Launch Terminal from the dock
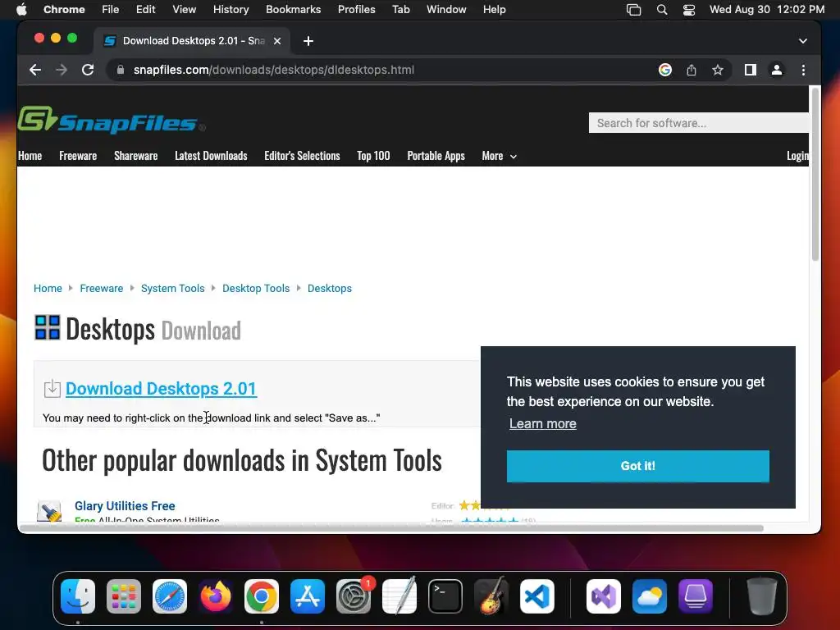Viewport: 840px width, 630px height. (445, 596)
